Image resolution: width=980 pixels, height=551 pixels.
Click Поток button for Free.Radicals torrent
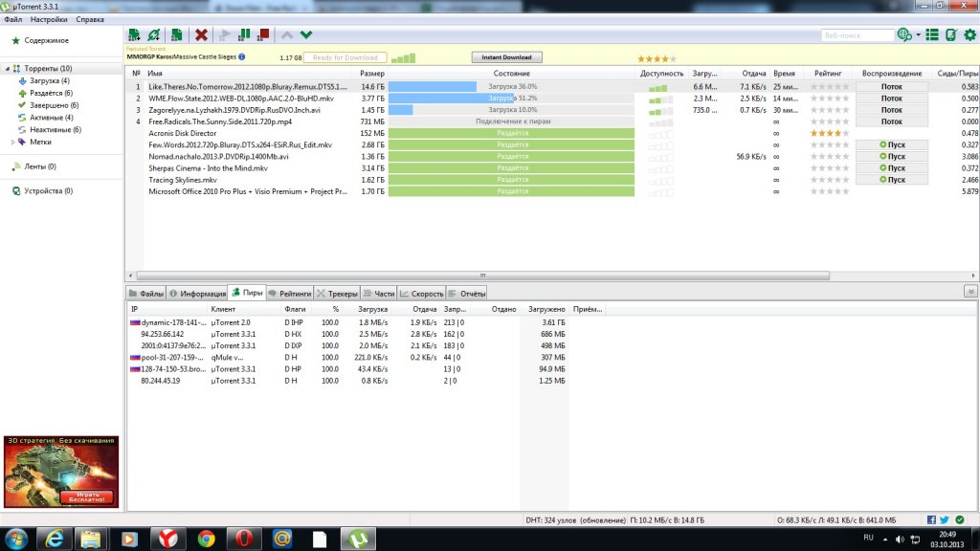tap(891, 121)
